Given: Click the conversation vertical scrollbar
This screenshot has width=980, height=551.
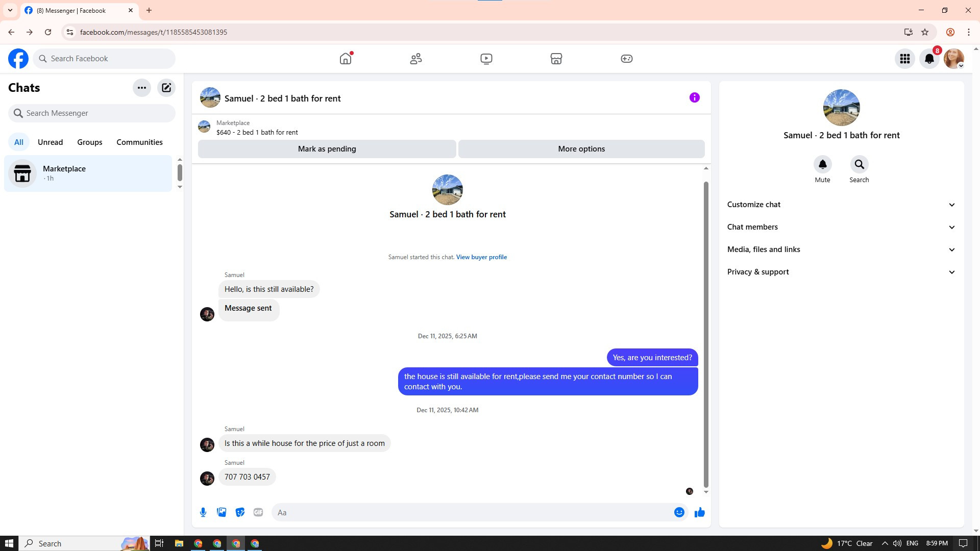Looking at the screenshot, I should (706, 334).
